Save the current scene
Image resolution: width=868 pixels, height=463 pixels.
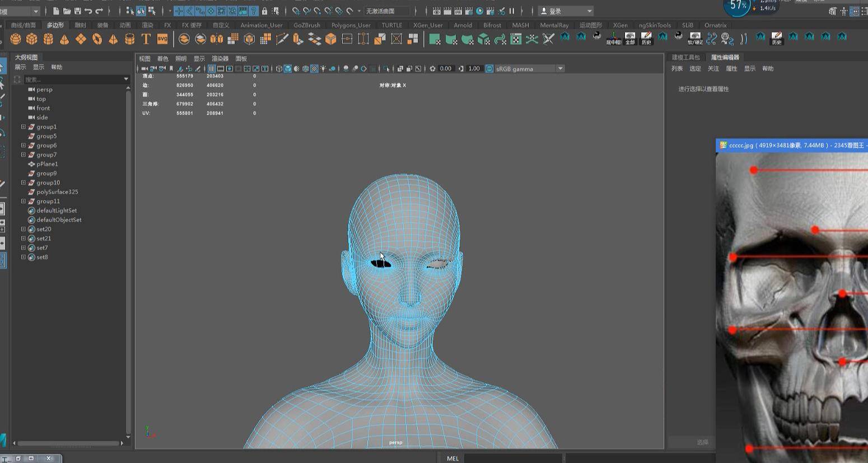tap(77, 11)
